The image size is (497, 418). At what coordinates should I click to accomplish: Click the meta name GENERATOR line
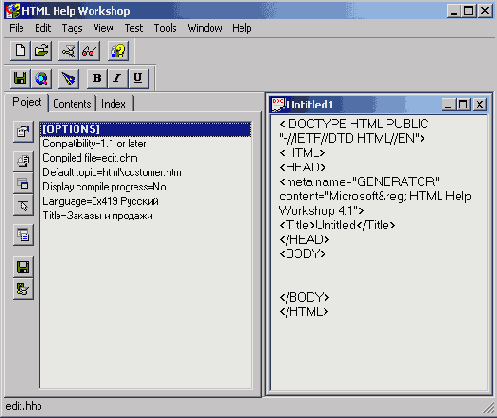pos(360,182)
